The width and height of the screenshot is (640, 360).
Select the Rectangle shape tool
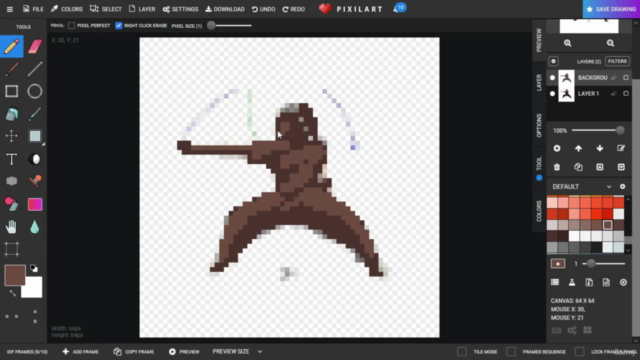pyautogui.click(x=12, y=91)
